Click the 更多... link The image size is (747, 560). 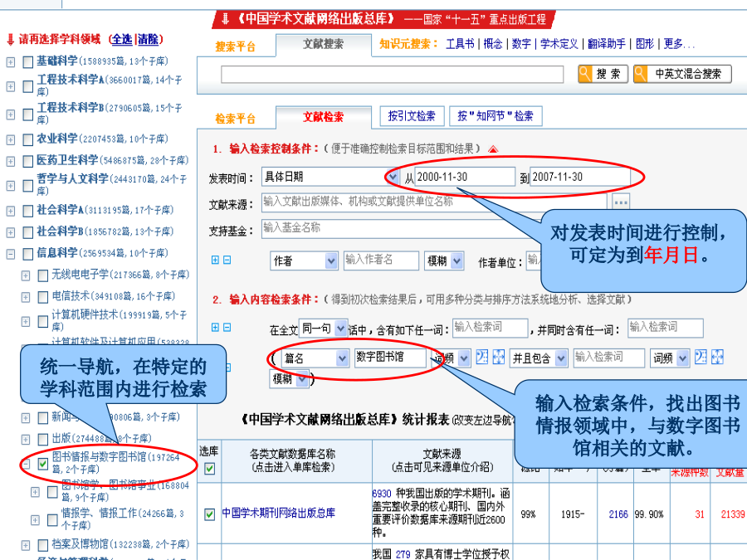click(679, 44)
